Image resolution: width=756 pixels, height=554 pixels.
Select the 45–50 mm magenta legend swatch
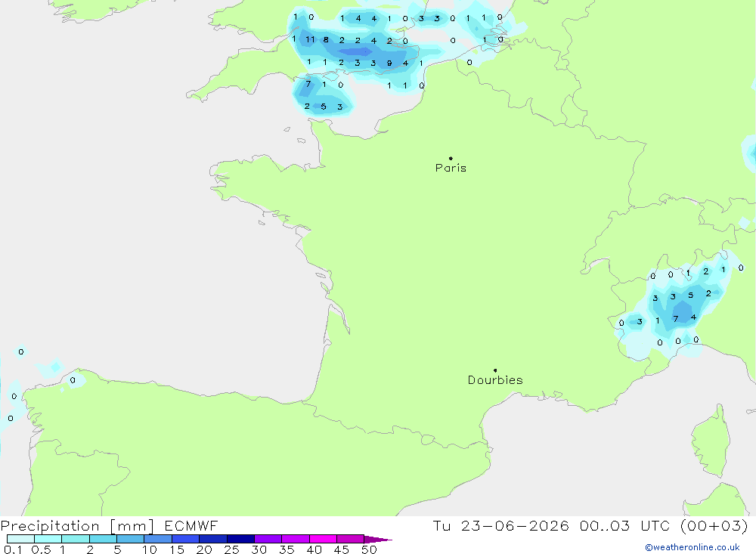click(x=350, y=539)
